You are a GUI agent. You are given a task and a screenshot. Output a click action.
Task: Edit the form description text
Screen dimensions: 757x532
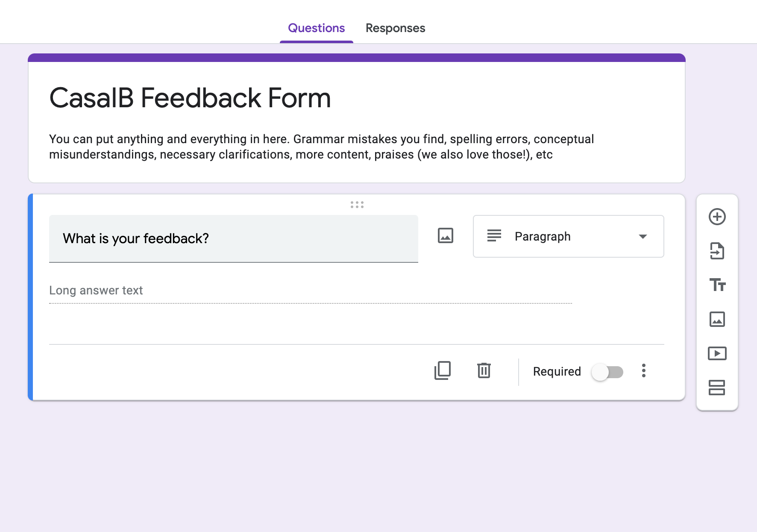tap(321, 147)
